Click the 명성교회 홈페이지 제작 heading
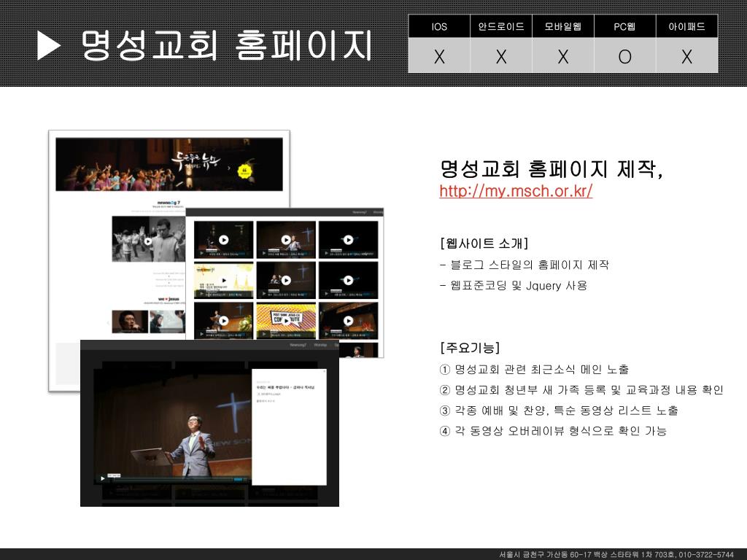The height and width of the screenshot is (560, 747). [x=551, y=168]
